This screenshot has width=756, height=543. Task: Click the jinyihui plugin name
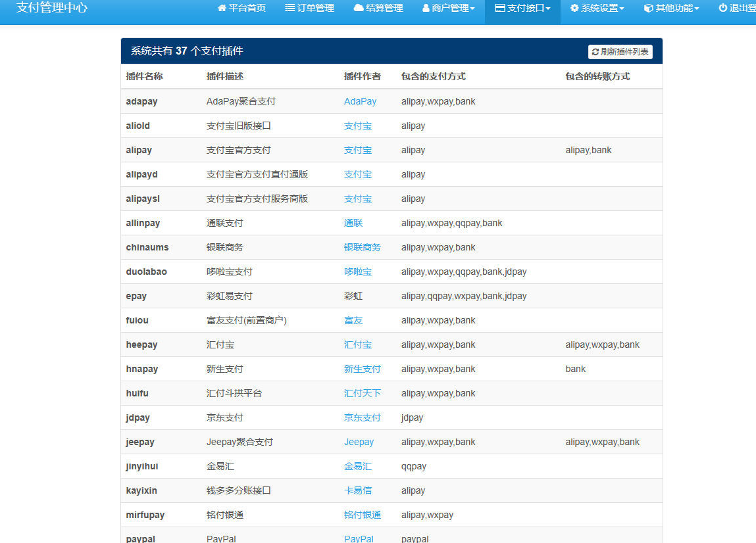click(x=142, y=466)
